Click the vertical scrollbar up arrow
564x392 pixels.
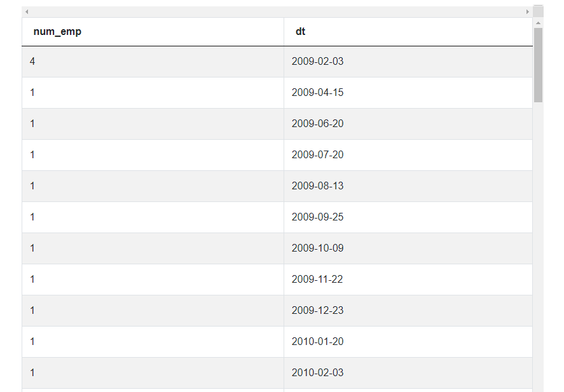[x=539, y=23]
